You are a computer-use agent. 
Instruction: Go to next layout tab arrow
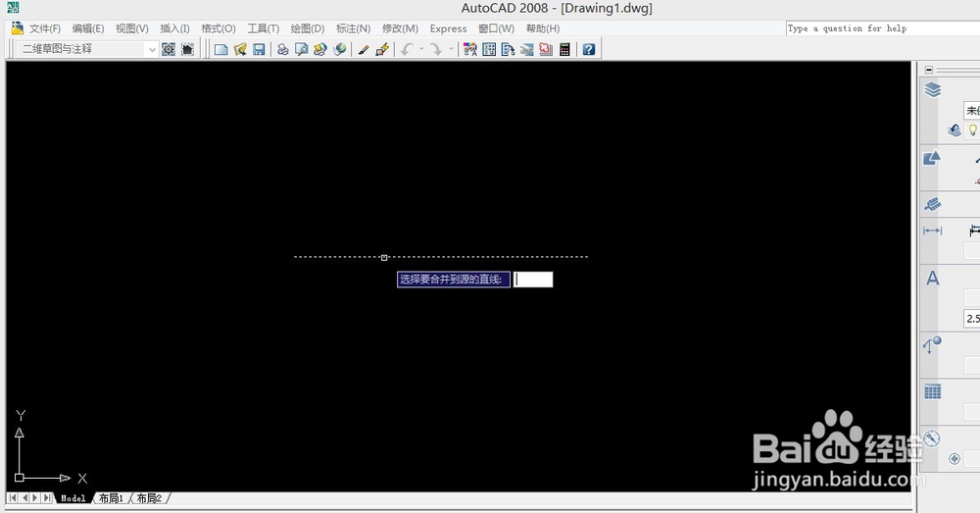point(35,498)
